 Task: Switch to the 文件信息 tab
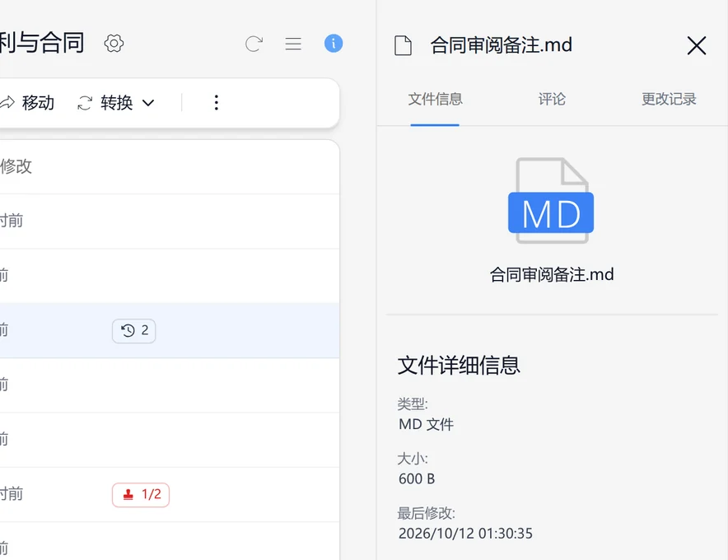[x=435, y=99]
